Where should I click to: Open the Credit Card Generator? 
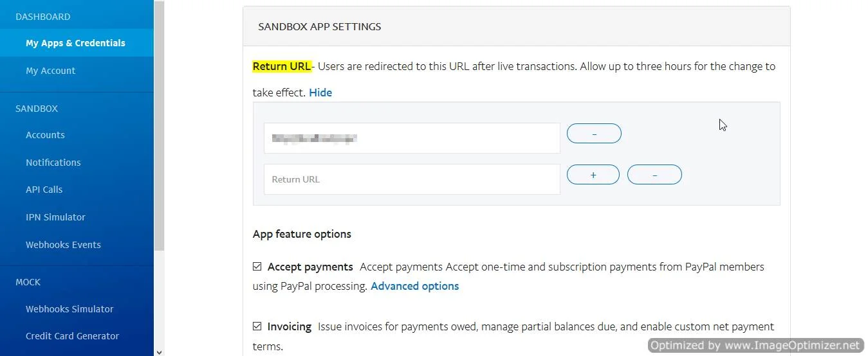(x=72, y=336)
